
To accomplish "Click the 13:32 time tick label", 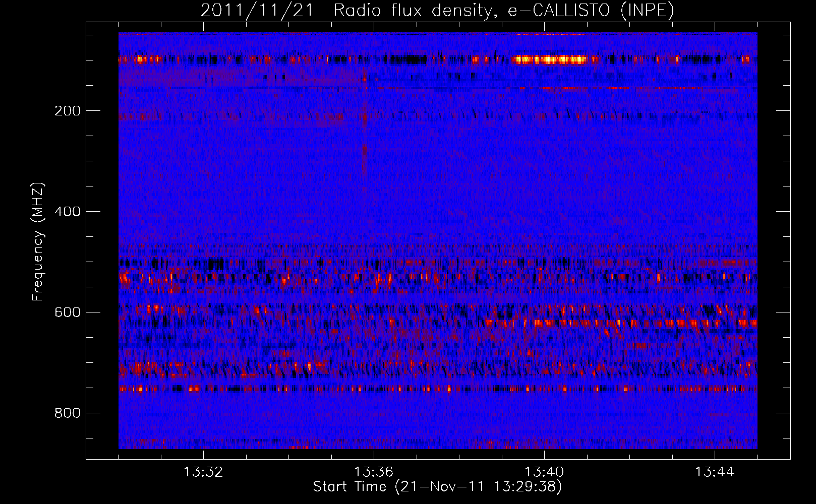I will pos(203,472).
